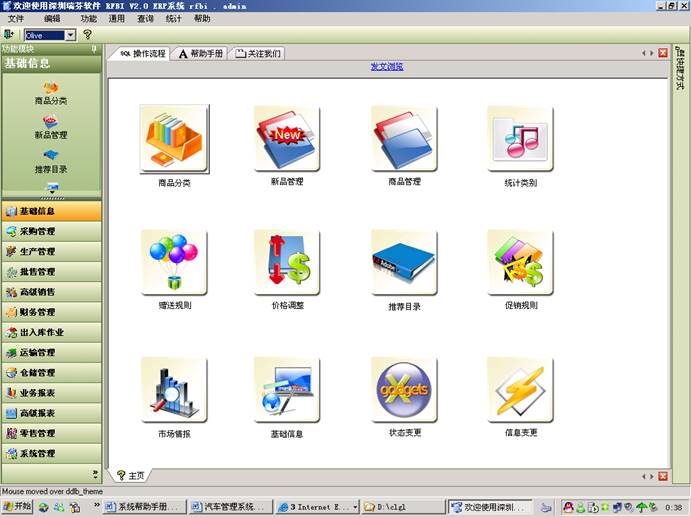Click the 价格调整 dollar icon
This screenshot has height=517, width=691.
click(x=287, y=263)
